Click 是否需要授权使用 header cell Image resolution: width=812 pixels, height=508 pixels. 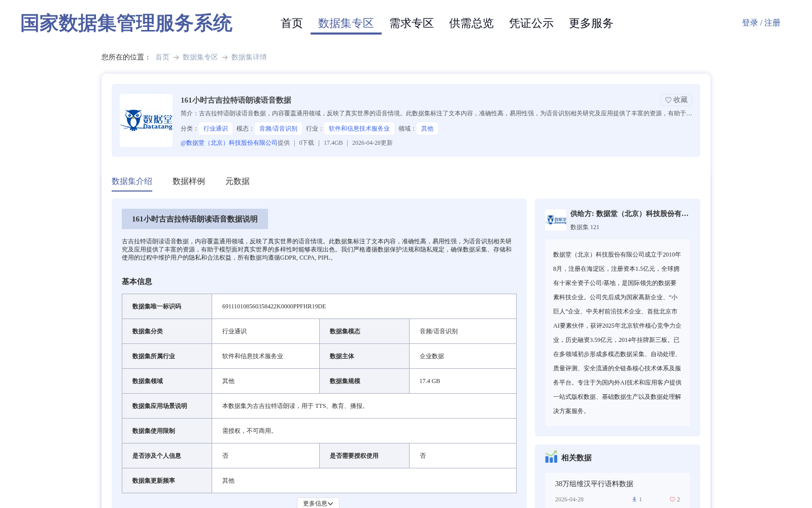pyautogui.click(x=364, y=456)
